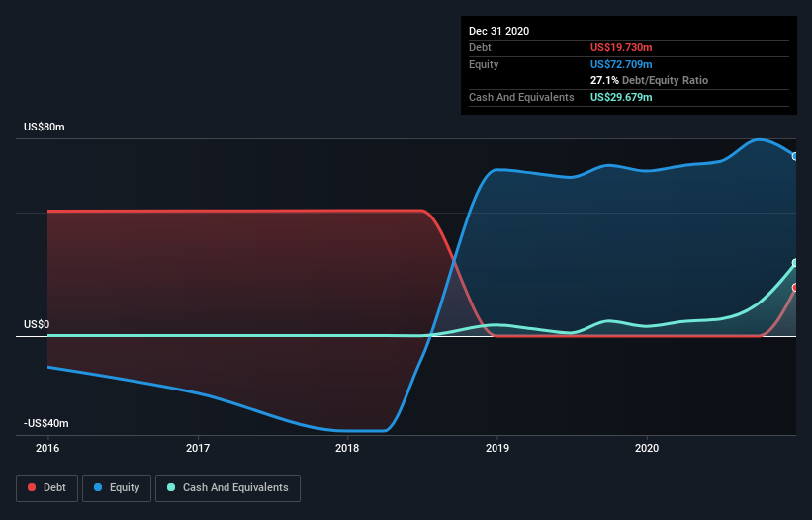812x520 pixels.
Task: Click the US$29.679m cash value
Action: click(621, 97)
